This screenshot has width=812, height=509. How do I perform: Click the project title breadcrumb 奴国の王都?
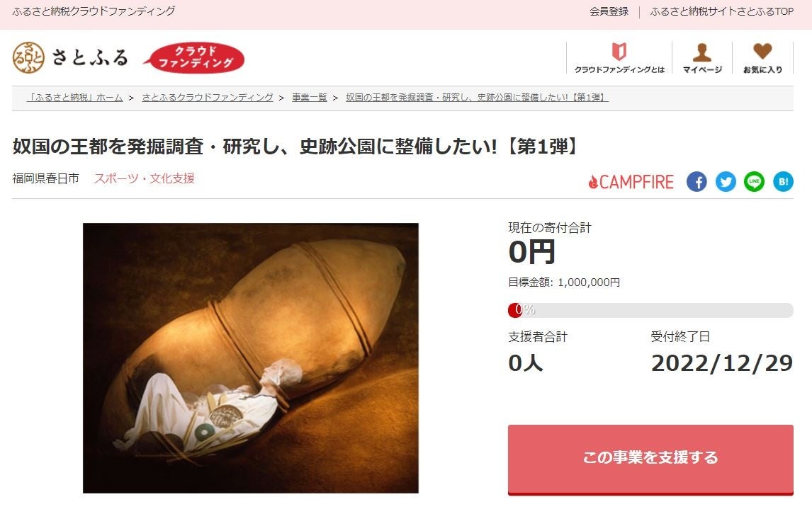477,97
